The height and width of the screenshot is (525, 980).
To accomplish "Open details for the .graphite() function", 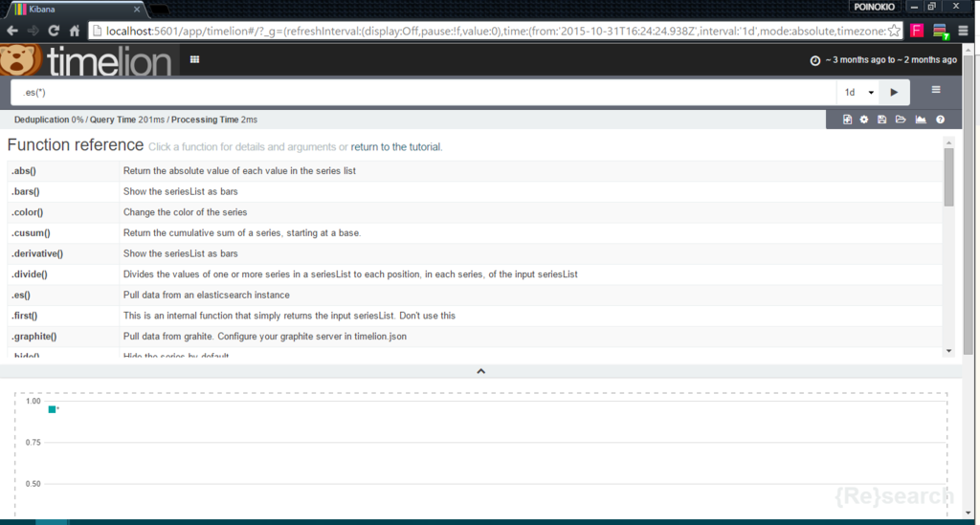I will point(33,336).
